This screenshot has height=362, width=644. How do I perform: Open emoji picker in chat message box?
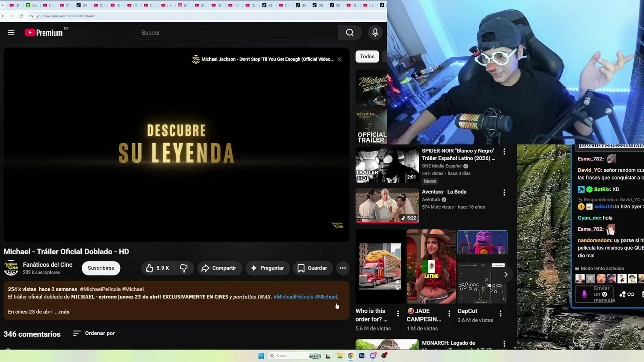point(605,294)
